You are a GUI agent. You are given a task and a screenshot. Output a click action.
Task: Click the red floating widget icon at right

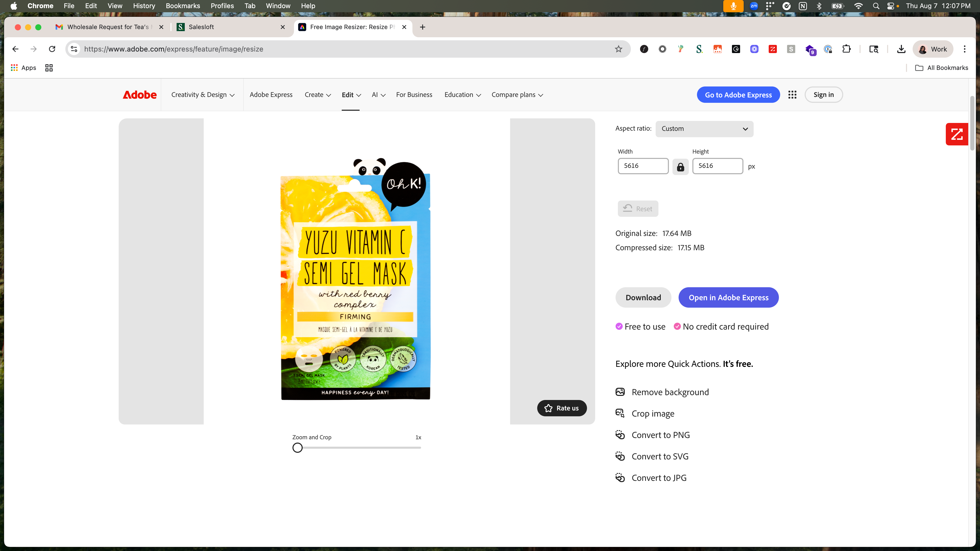957,134
